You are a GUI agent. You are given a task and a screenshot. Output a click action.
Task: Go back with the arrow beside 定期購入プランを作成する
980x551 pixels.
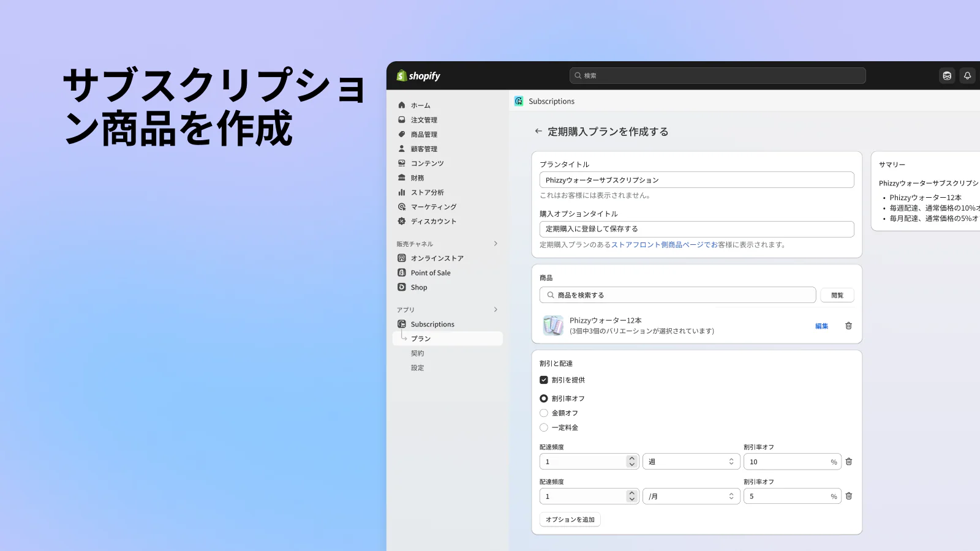(538, 131)
